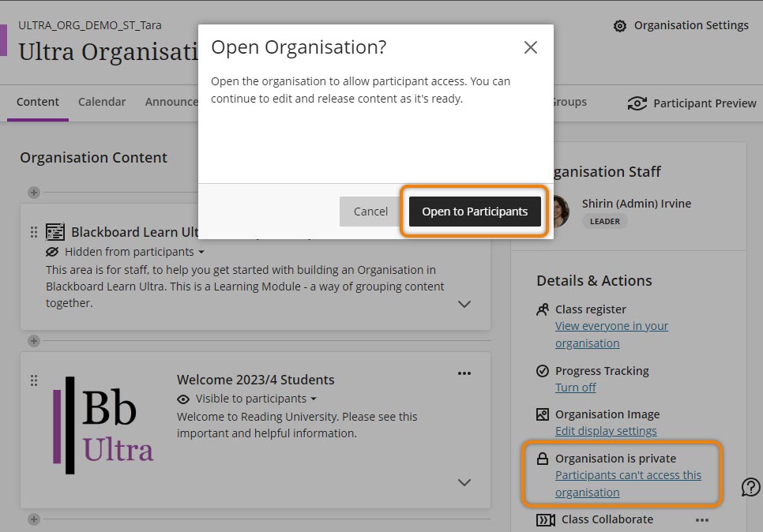Expand the Blackboard Learn Ultra module chevron

tap(464, 304)
